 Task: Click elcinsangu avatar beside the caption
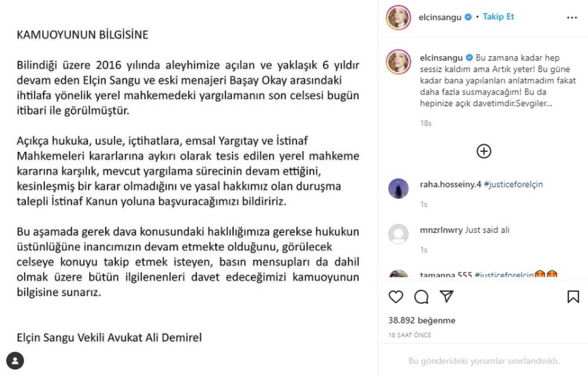tap(398, 62)
